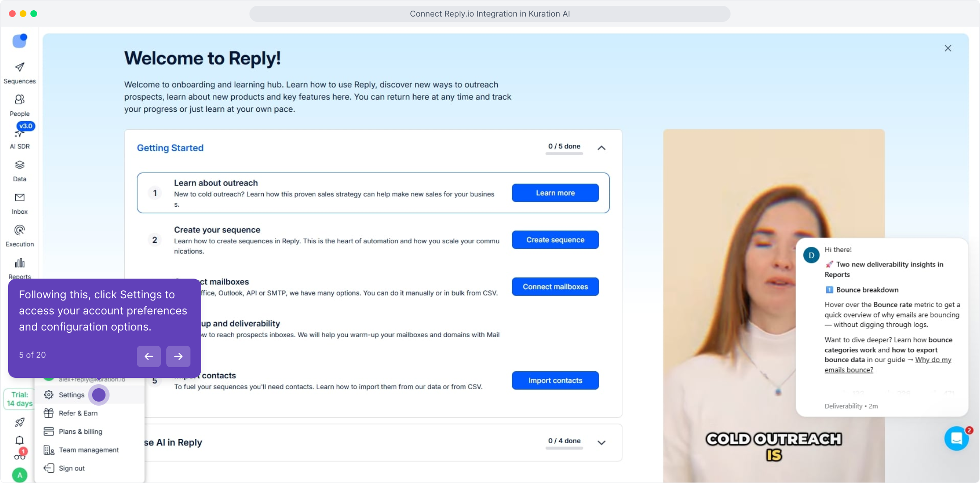
Task: Open Plans & billing menu item
Action: (89, 432)
